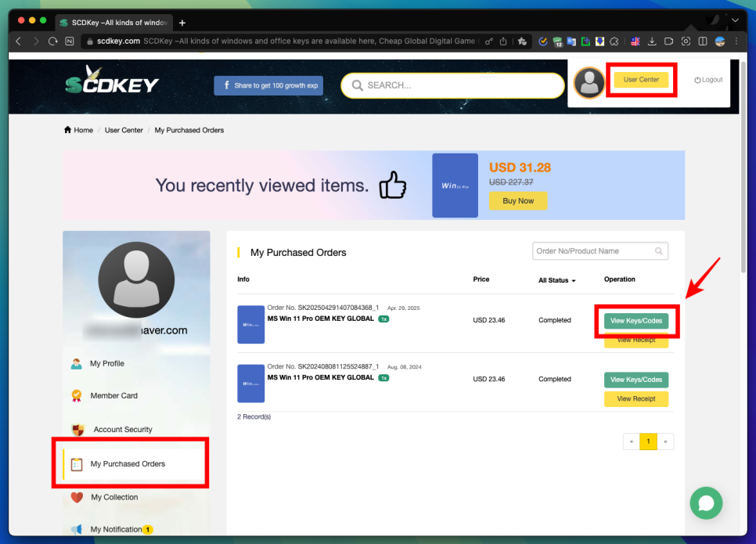Screen dimensions: 756x544
Task: Click the page vertical scrollbar
Action: tap(743, 169)
